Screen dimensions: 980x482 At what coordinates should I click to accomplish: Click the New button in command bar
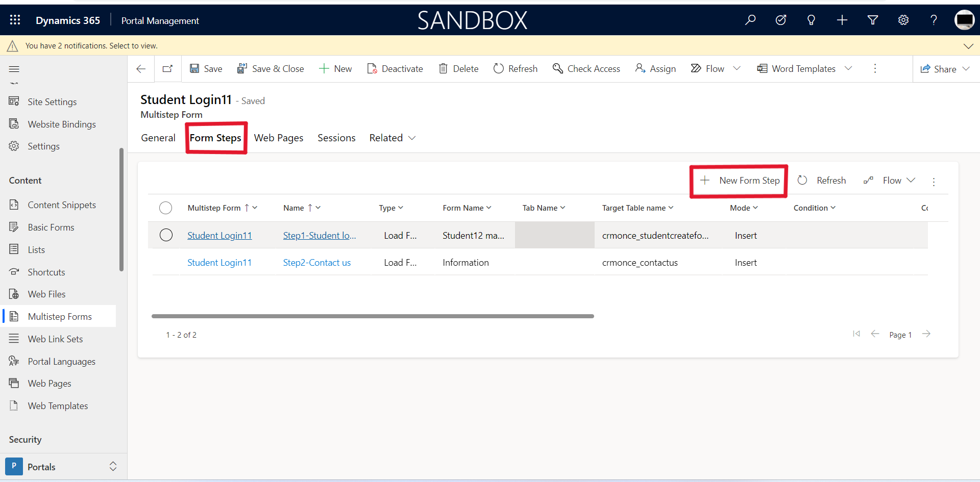tap(335, 68)
